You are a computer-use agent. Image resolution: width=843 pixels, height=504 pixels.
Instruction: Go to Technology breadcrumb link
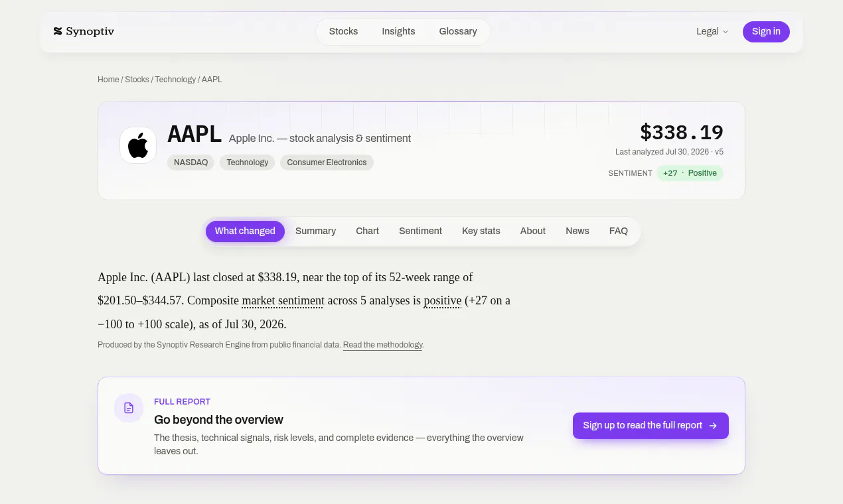click(x=175, y=80)
